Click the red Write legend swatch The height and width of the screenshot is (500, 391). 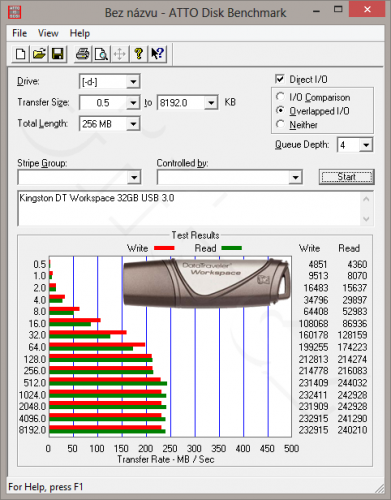click(164, 248)
